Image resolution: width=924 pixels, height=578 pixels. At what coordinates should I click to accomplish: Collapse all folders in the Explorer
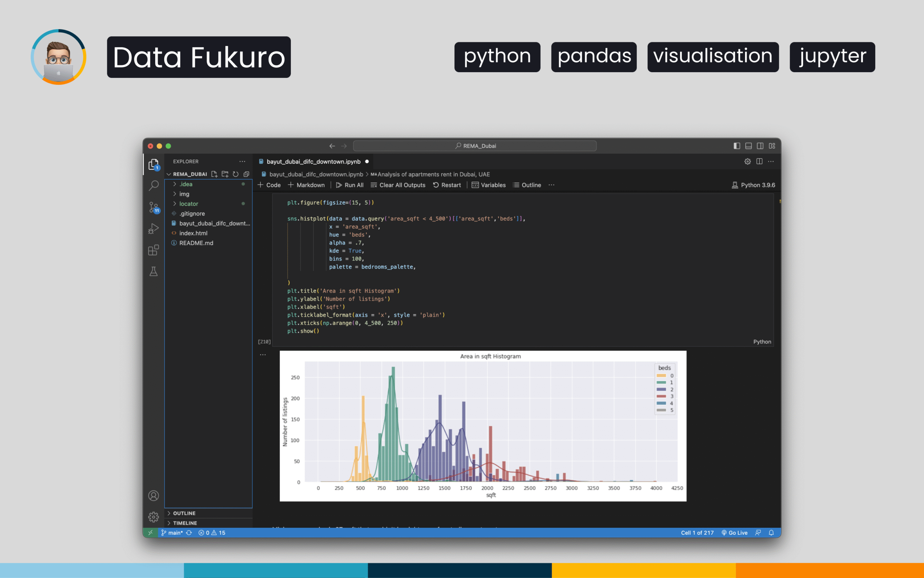pos(246,174)
